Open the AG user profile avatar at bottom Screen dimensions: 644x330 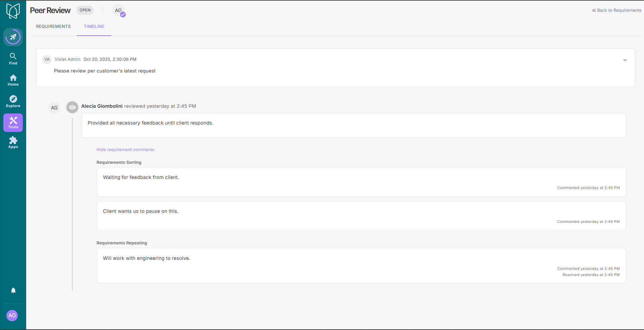(x=12, y=315)
